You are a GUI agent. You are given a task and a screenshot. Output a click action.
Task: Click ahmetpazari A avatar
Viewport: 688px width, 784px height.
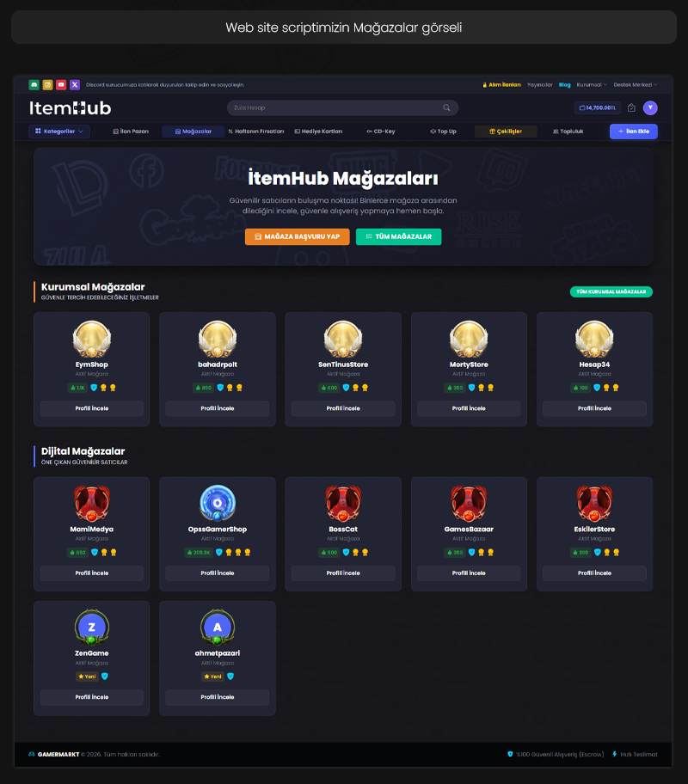[x=218, y=628]
